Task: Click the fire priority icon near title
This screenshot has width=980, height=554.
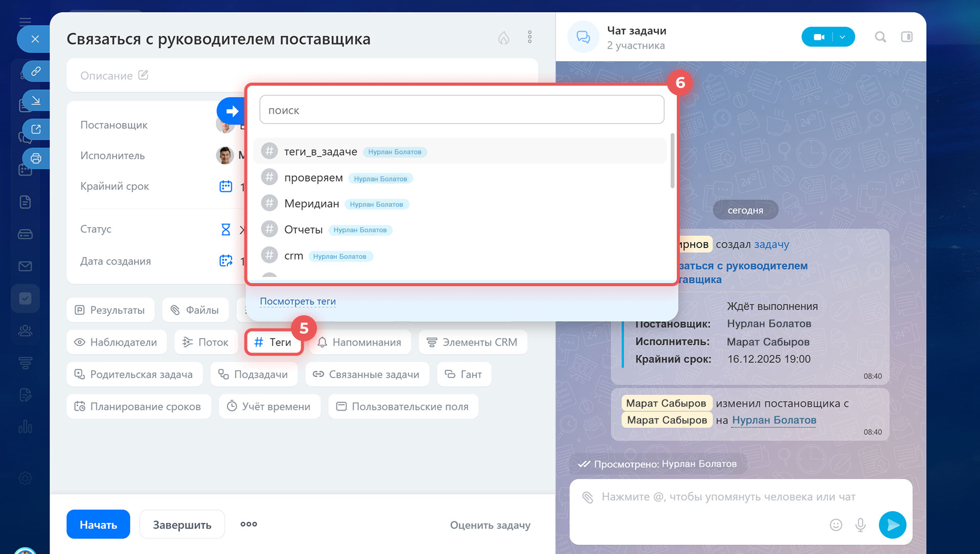Action: [x=503, y=38]
